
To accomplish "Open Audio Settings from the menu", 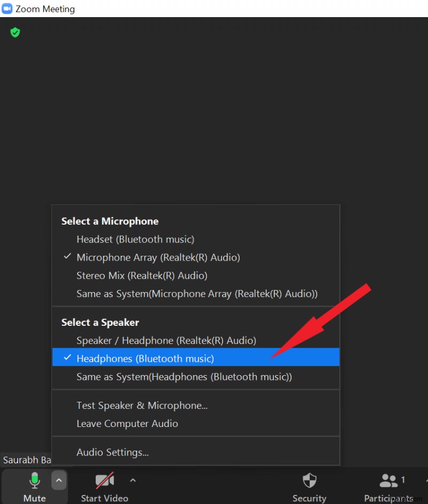I will [x=112, y=452].
